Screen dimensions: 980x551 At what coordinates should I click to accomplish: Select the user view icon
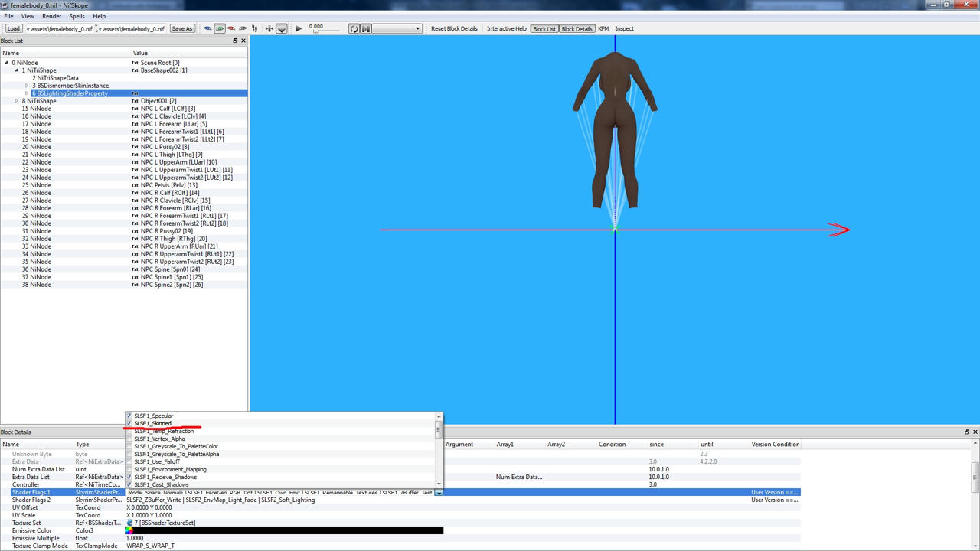243,28
